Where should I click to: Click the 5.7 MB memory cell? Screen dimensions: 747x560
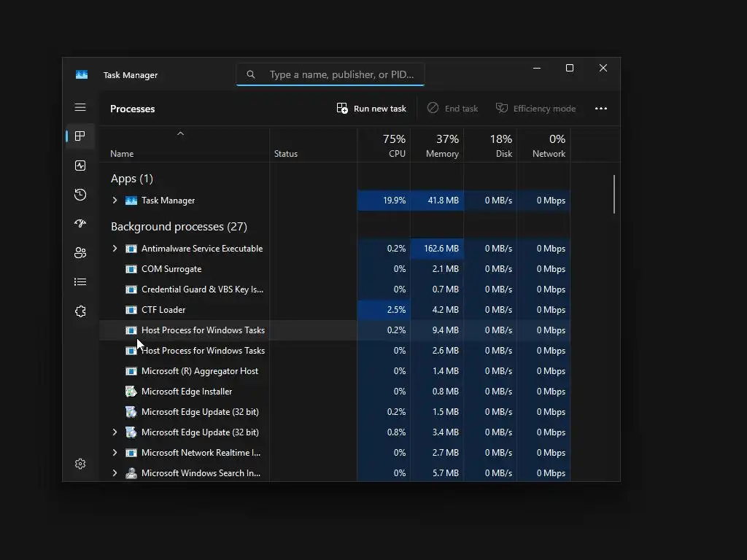point(437,473)
